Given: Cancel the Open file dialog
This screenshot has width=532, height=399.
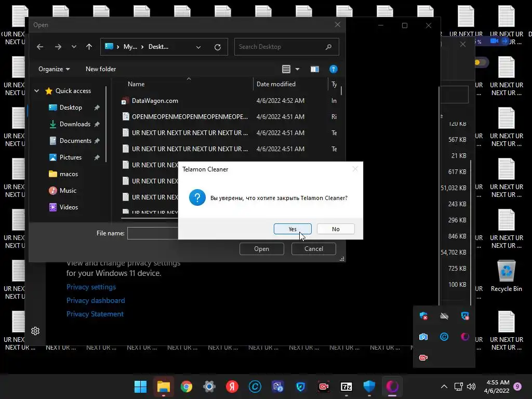Looking at the screenshot, I should (313, 249).
